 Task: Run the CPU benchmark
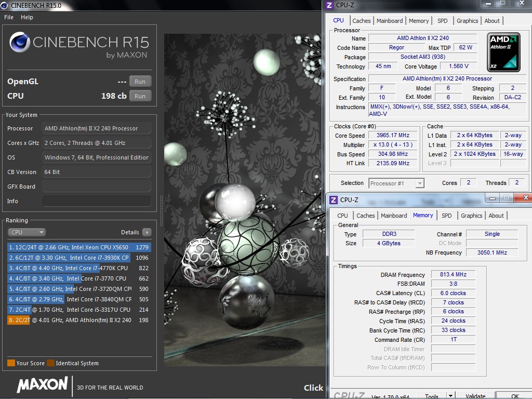pos(140,96)
